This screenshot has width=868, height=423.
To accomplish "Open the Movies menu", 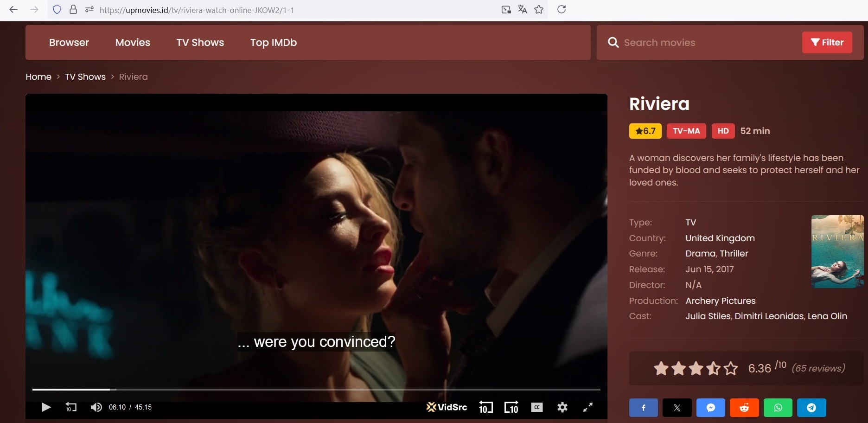I will [x=133, y=43].
